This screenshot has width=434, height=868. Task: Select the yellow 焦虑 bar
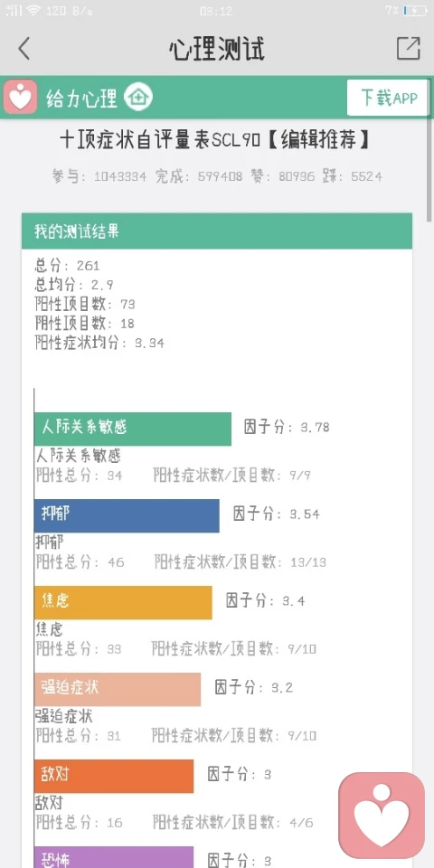click(x=123, y=602)
